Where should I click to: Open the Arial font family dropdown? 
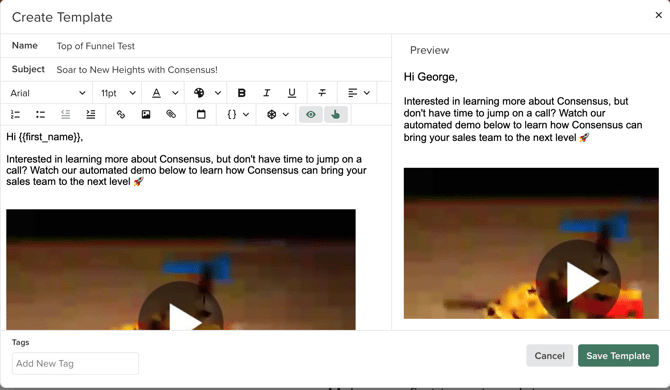click(47, 93)
